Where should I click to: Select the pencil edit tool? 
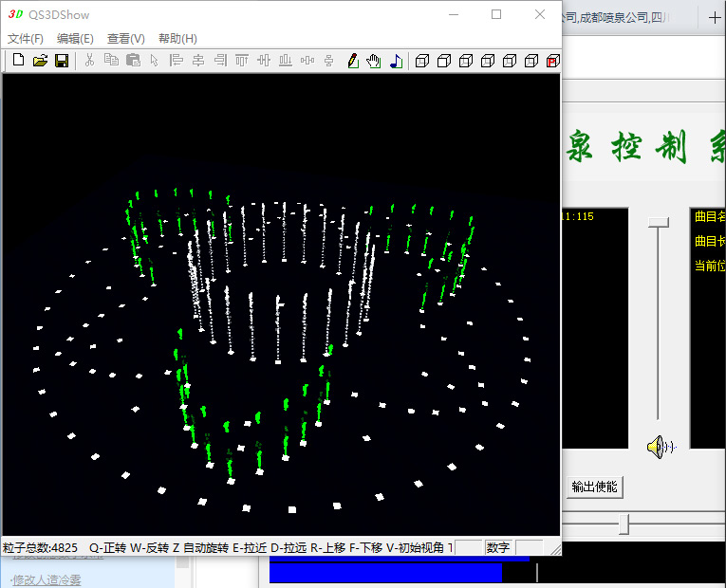[352, 61]
